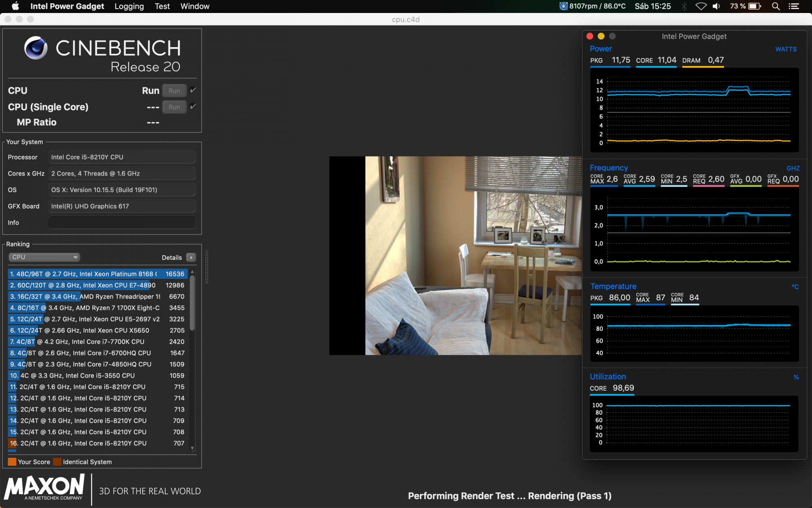Click the Cores x GHz field
The height and width of the screenshot is (508, 812).
122,174
